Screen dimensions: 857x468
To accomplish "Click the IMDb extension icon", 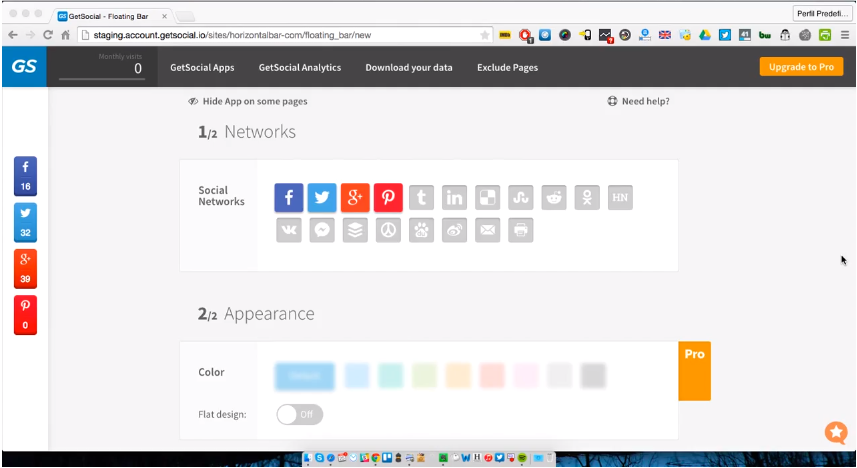I will [x=505, y=35].
